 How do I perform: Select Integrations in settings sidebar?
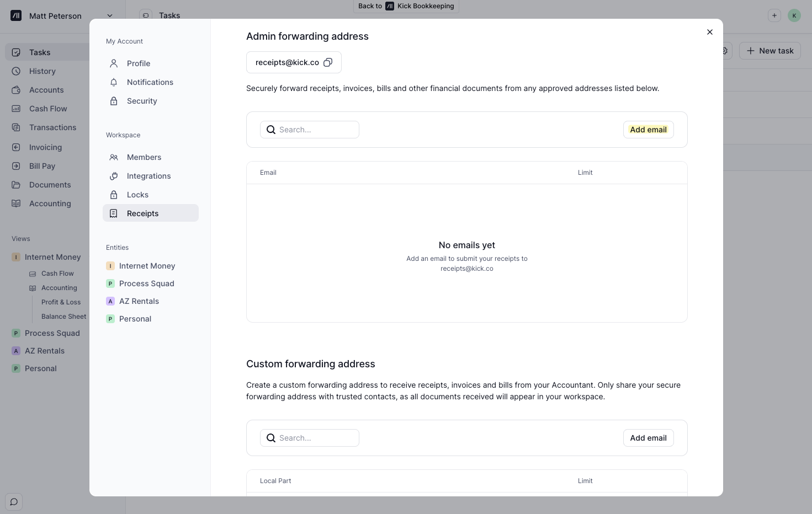coord(148,176)
